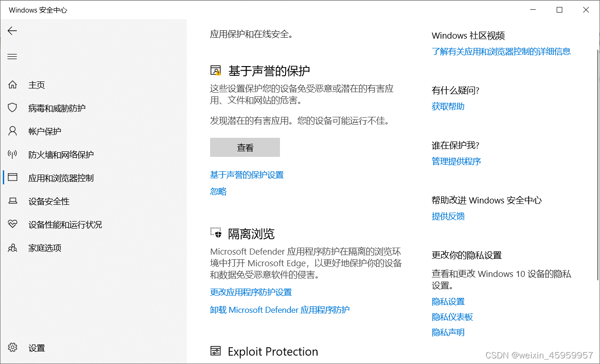Image resolution: width=600 pixels, height=364 pixels.
Task: Click the 基于声誉的保护 warning icon
Action: [216, 71]
